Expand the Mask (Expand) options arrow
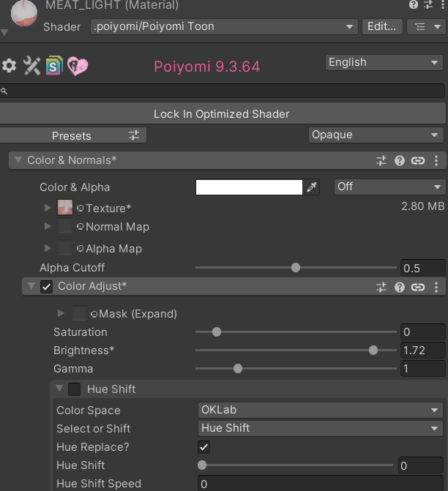448x491 pixels. (61, 313)
